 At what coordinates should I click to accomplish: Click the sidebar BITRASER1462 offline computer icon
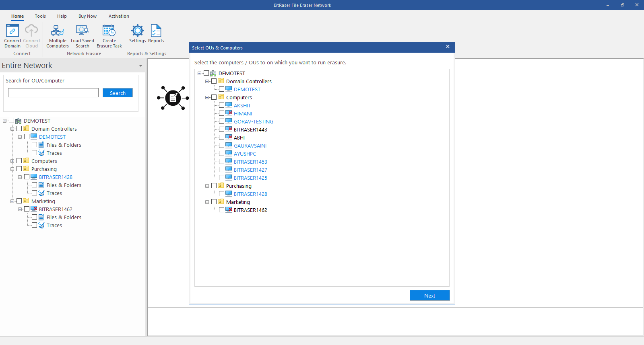coord(34,209)
